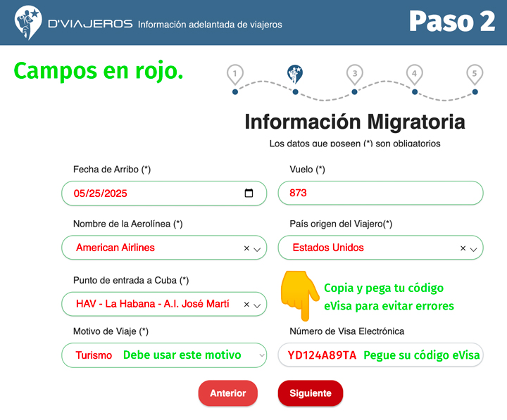Clear the American Airlines selection

246,248
